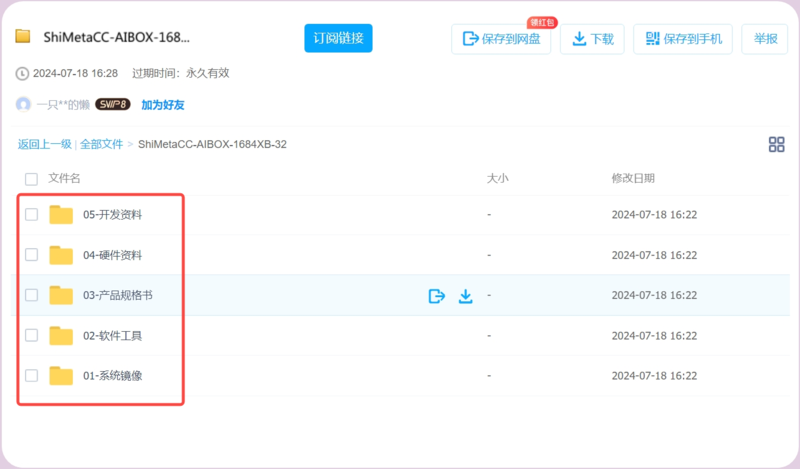
Task: Click the 加为好友 link
Action: coord(163,105)
